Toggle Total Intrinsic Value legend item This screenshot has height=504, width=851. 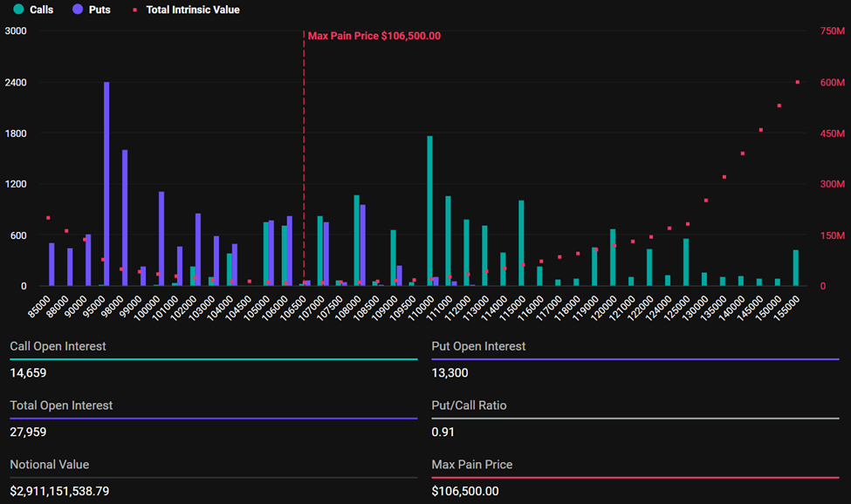click(187, 10)
